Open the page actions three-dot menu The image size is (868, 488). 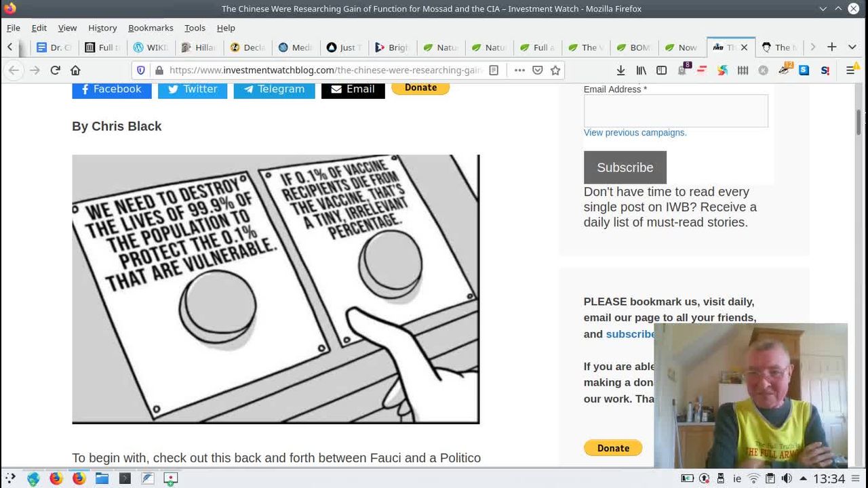(x=519, y=70)
